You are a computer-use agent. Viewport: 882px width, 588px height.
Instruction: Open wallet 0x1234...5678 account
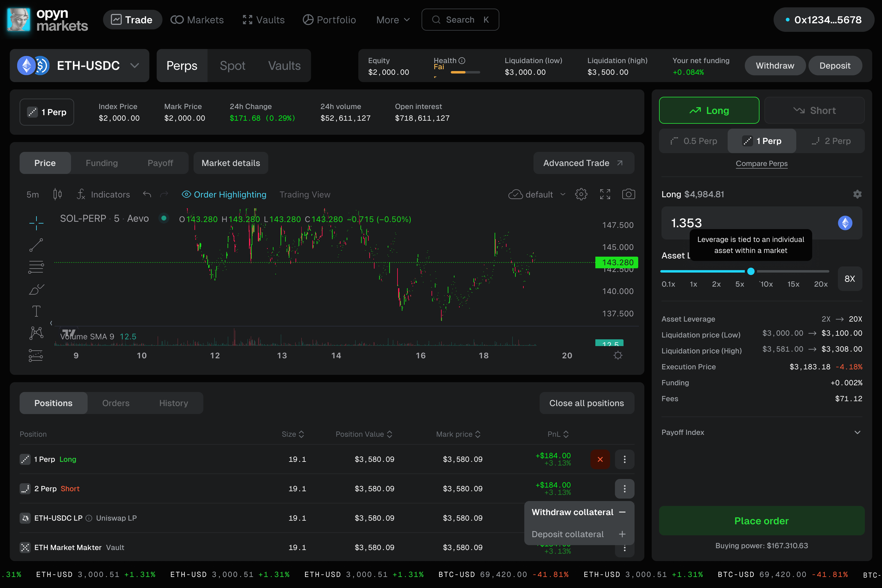tap(824, 20)
